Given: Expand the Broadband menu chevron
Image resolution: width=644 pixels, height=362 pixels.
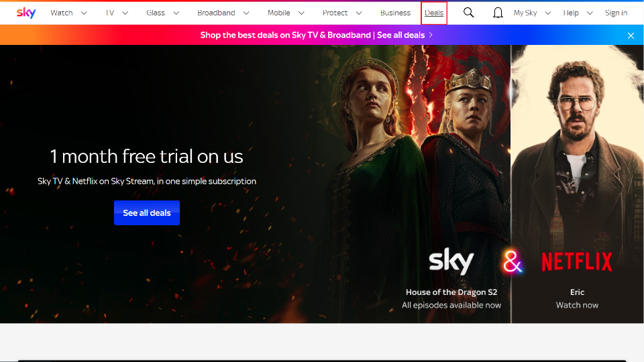Looking at the screenshot, I should (246, 13).
